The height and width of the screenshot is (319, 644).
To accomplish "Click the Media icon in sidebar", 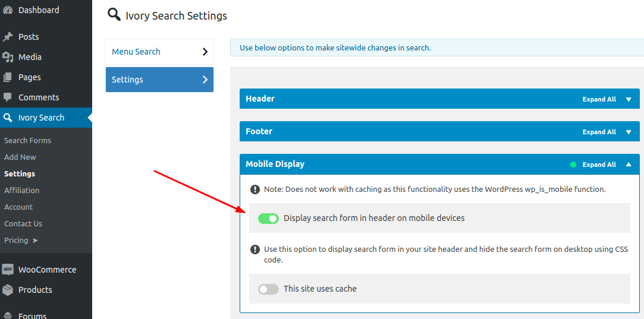I will pos(7,57).
